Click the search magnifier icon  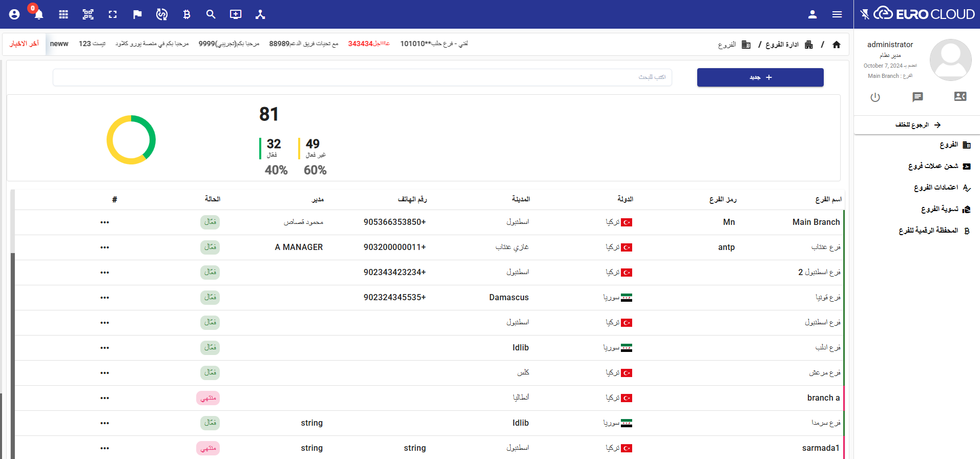pyautogui.click(x=211, y=14)
